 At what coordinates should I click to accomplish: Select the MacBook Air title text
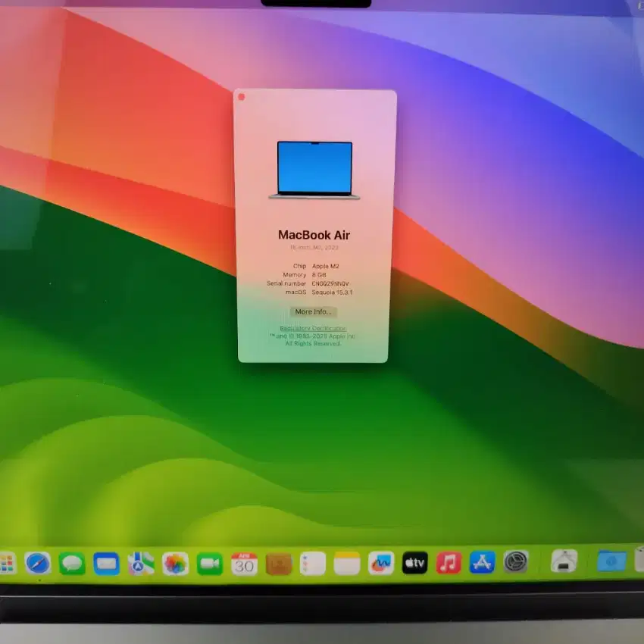pyautogui.click(x=314, y=235)
